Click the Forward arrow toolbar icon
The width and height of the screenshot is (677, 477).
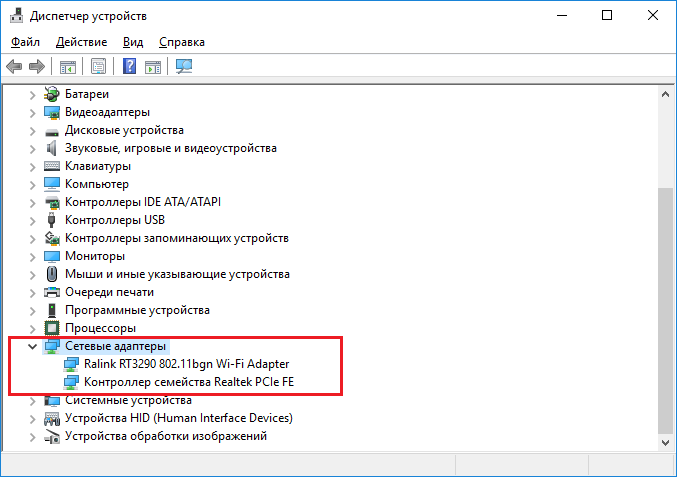click(x=37, y=66)
